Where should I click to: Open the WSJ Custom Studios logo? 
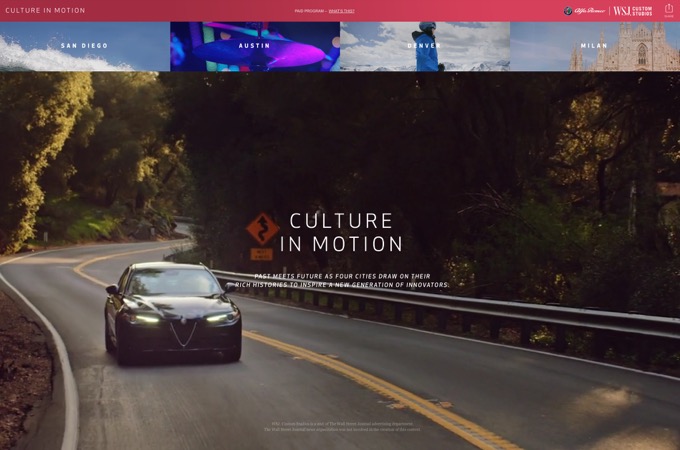[632, 11]
